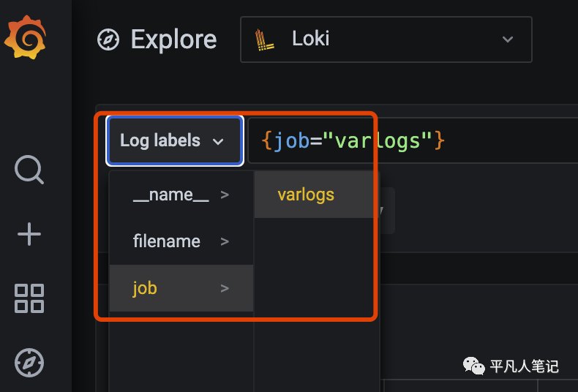Open the Dashboards grid icon in sidebar
The width and height of the screenshot is (578, 392).
tap(29, 298)
